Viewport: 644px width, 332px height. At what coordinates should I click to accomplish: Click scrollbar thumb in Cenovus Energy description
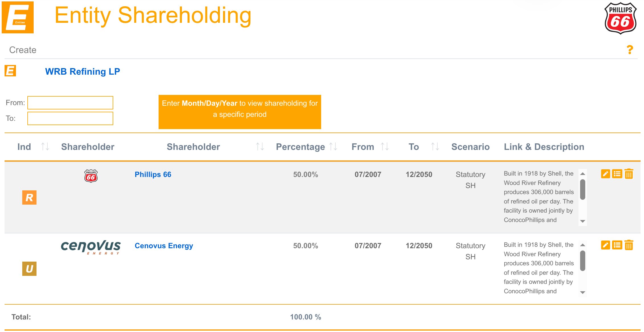point(583,261)
